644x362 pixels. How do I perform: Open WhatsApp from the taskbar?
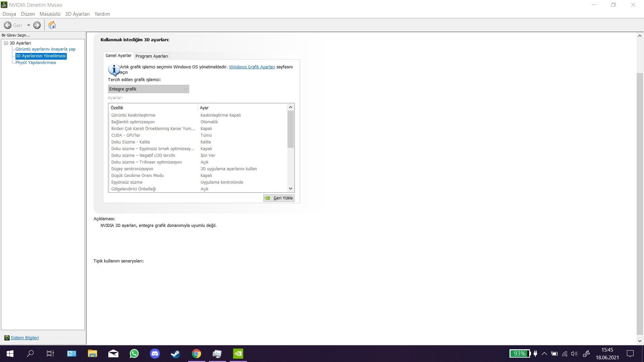click(x=134, y=353)
